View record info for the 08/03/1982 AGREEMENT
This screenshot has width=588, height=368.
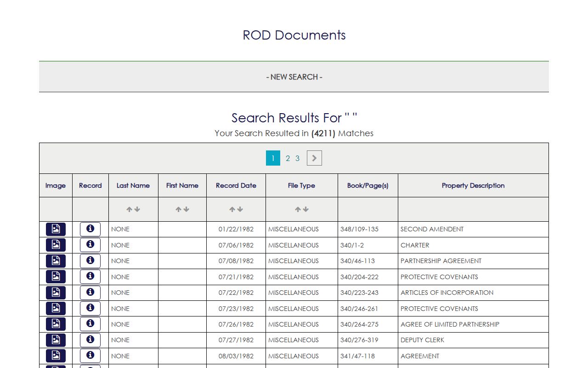click(90, 356)
